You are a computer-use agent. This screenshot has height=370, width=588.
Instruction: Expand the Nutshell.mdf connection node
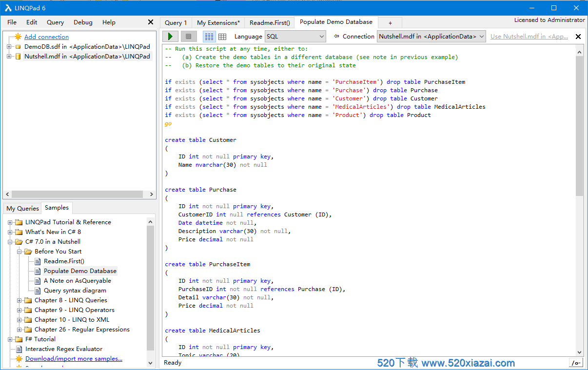point(9,57)
